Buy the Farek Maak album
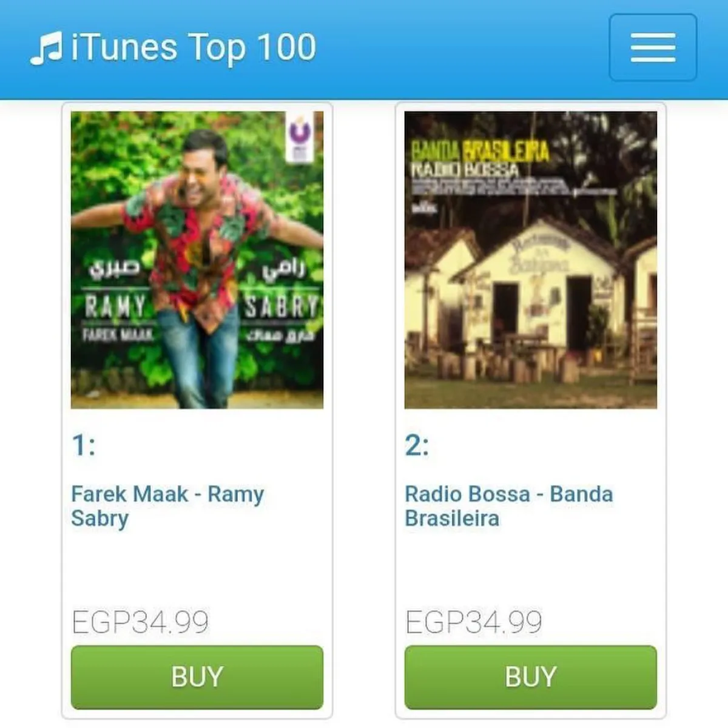This screenshot has width=728, height=728. [x=197, y=677]
